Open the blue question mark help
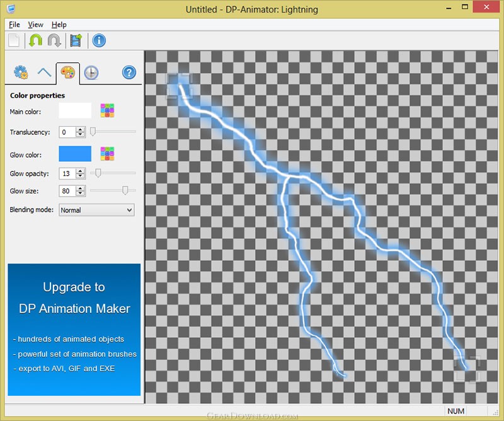The height and width of the screenshot is (421, 504). 129,72
